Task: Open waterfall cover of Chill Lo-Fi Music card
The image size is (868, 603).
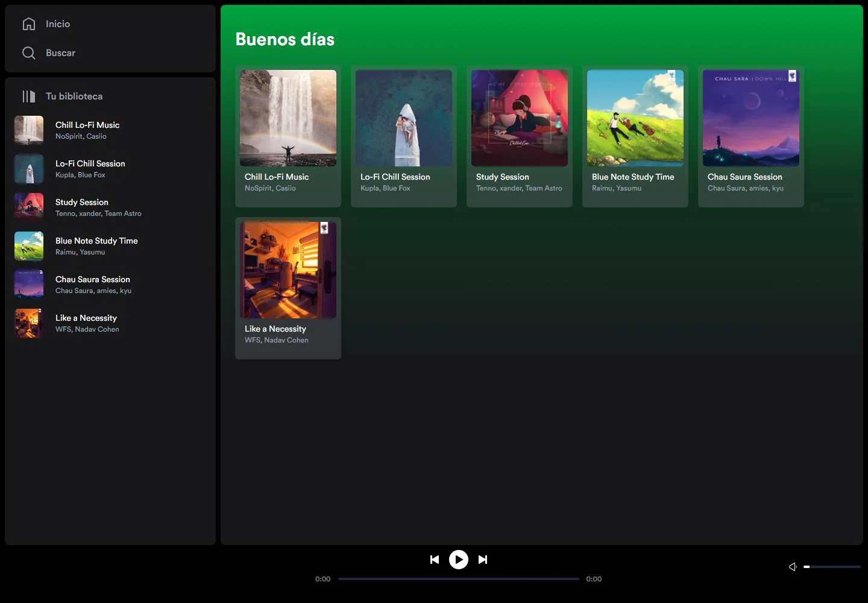Action: (288, 118)
